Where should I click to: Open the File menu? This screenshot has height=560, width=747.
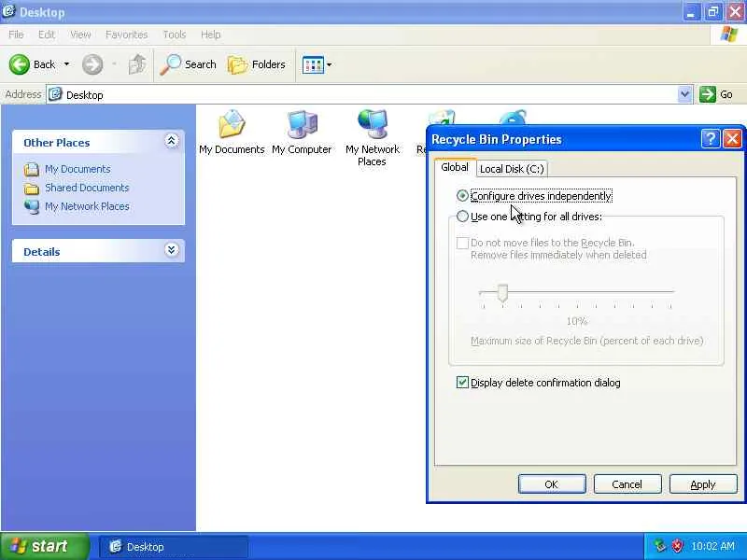point(16,35)
